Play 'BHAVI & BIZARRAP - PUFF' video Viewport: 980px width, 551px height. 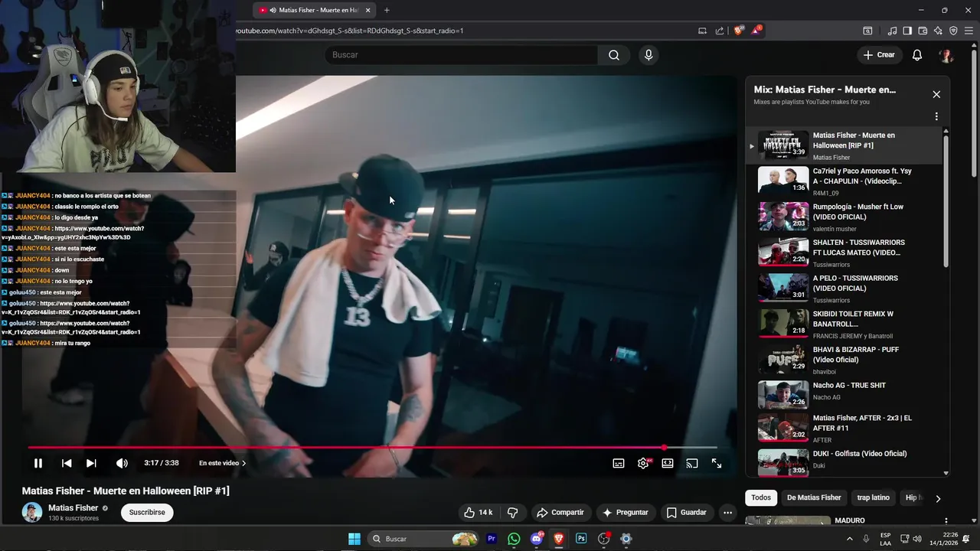(844, 360)
